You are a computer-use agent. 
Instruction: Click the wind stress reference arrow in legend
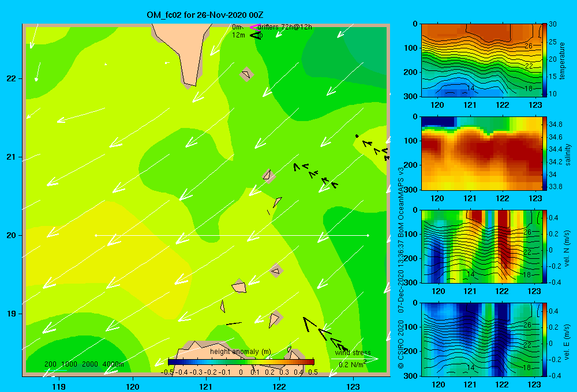click(x=354, y=359)
